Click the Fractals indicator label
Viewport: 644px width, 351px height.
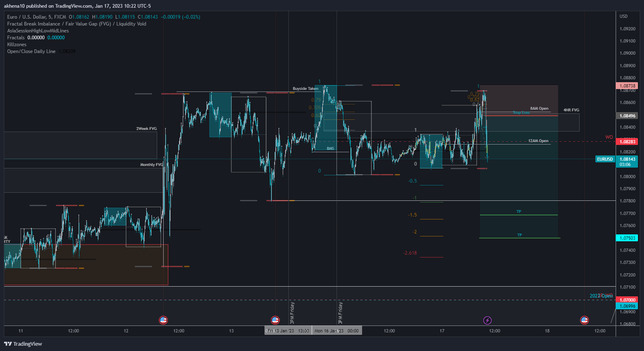coord(16,38)
